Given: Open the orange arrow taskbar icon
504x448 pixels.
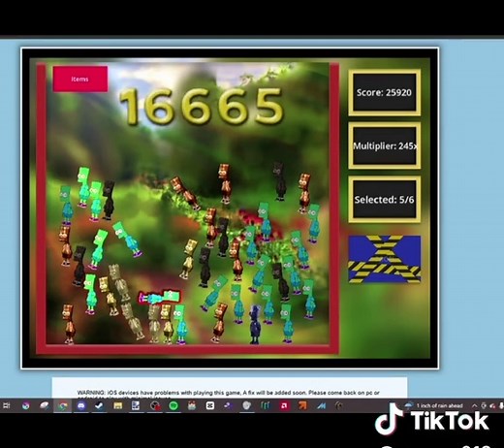Looking at the screenshot, I should (x=302, y=405).
